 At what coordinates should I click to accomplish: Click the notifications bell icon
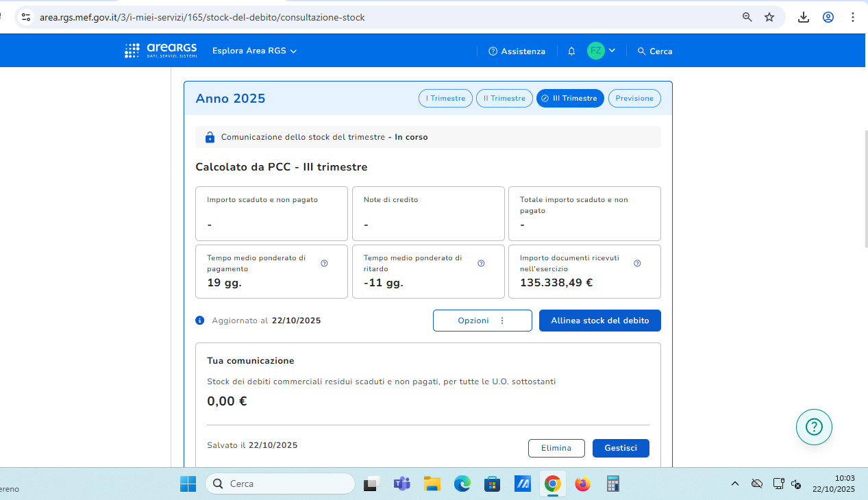(x=571, y=51)
